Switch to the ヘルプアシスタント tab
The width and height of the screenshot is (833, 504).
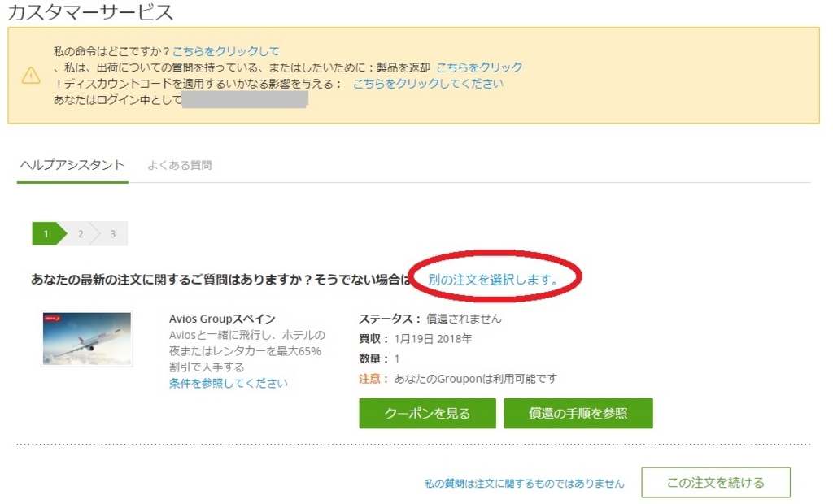pos(72,165)
